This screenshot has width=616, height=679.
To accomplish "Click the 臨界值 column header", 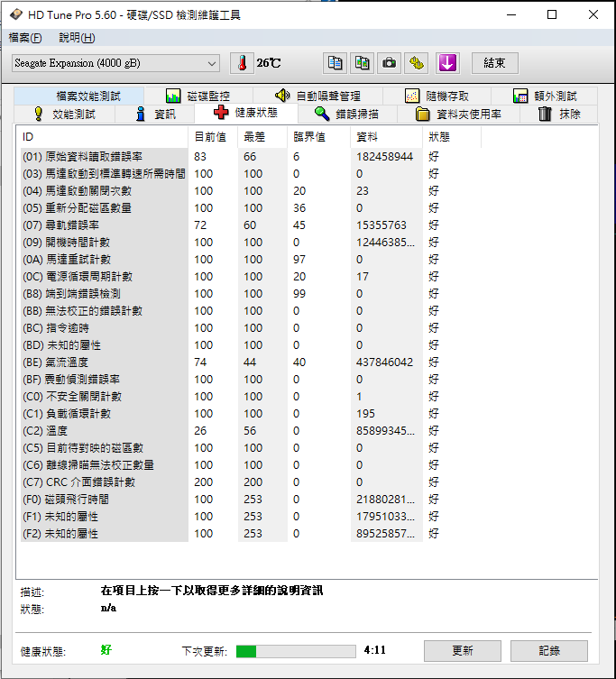I will point(309,137).
